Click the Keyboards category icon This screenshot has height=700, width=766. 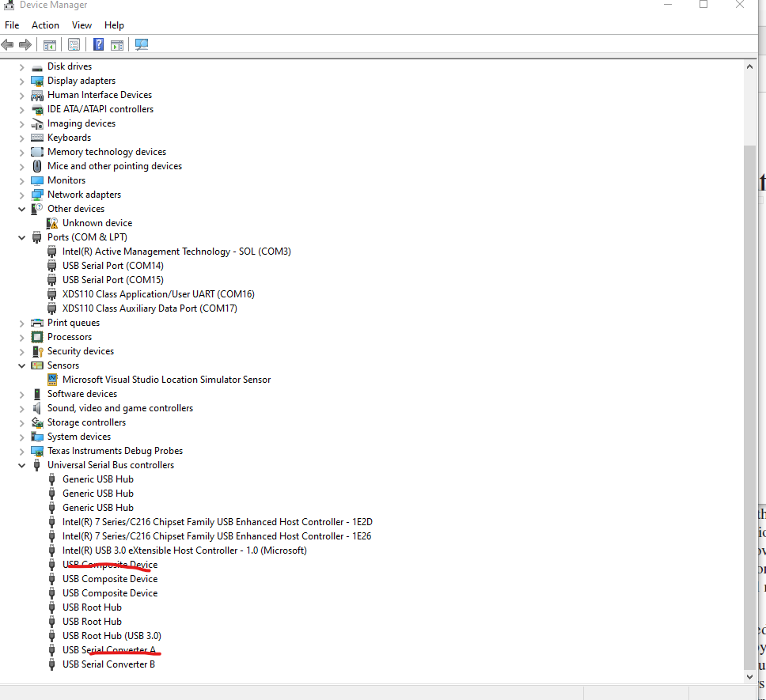point(37,138)
